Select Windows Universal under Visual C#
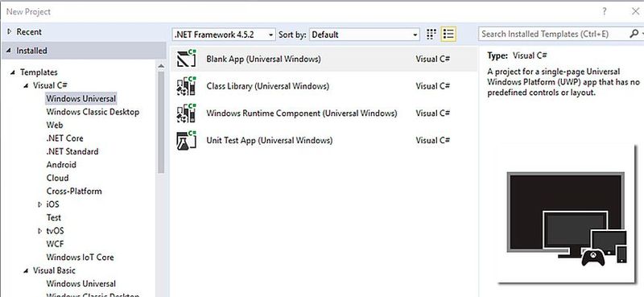 (81, 98)
